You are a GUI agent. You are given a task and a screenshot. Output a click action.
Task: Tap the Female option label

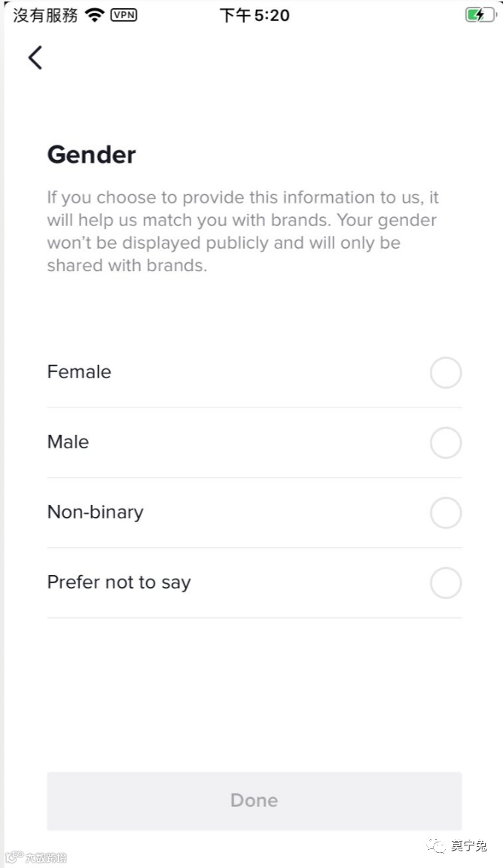click(x=79, y=372)
